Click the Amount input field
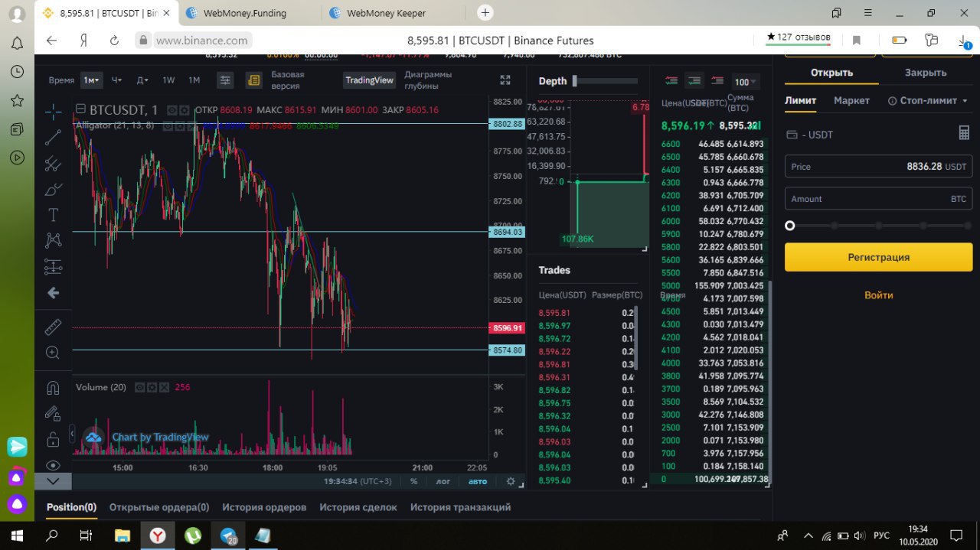 tap(879, 198)
